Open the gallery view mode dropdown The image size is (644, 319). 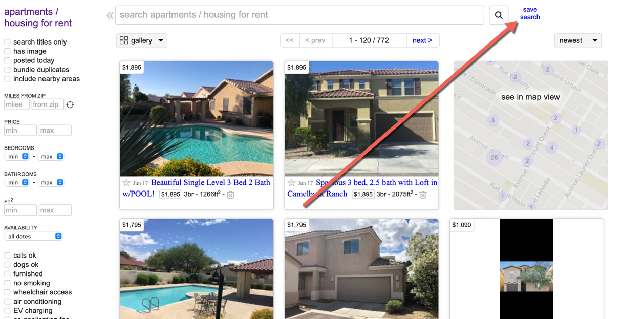142,40
